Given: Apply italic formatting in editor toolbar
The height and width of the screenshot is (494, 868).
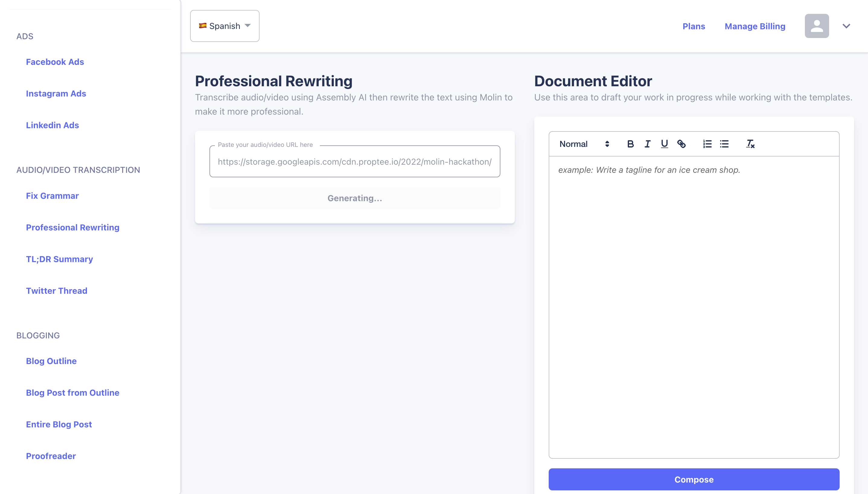Looking at the screenshot, I should (647, 144).
